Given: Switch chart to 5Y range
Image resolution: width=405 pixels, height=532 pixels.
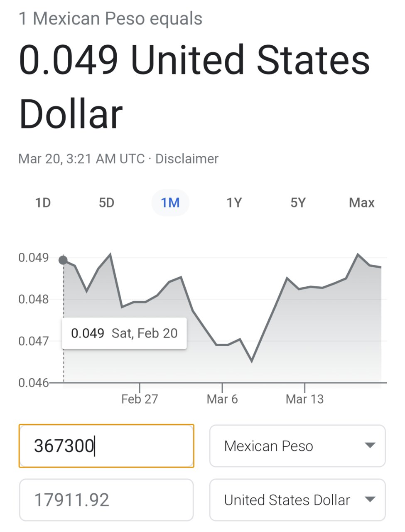Looking at the screenshot, I should tap(298, 203).
